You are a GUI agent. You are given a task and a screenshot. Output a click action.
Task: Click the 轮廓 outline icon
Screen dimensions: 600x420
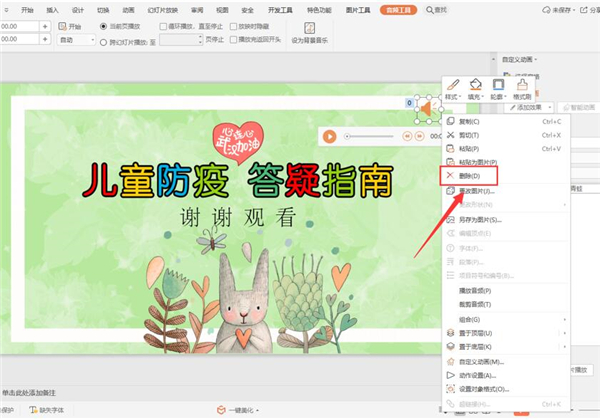coord(498,89)
